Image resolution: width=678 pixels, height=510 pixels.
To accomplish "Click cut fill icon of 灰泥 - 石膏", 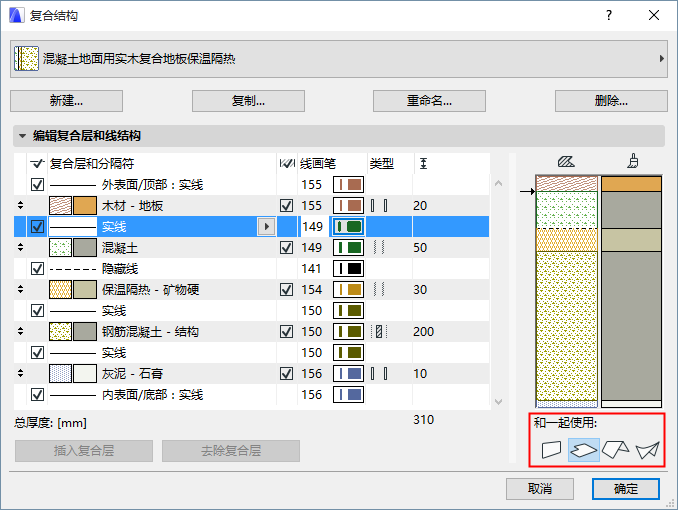I will pyautogui.click(x=60, y=373).
